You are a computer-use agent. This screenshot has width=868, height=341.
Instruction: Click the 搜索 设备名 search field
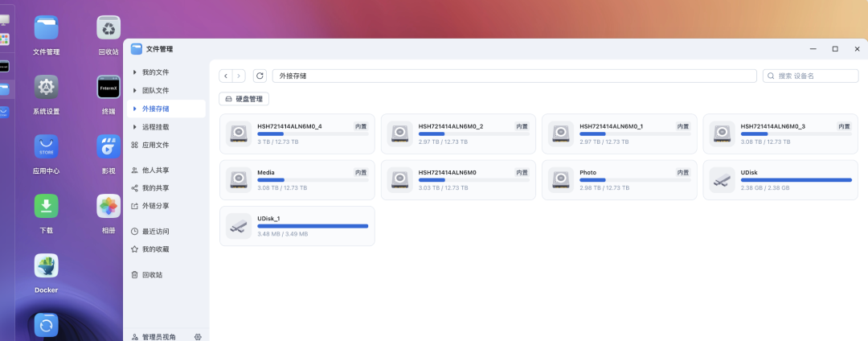click(x=810, y=76)
